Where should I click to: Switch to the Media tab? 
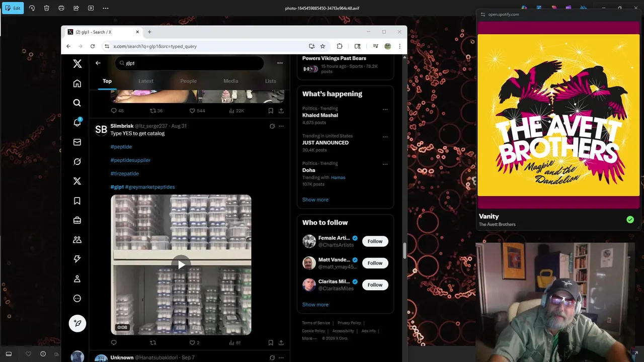(231, 81)
